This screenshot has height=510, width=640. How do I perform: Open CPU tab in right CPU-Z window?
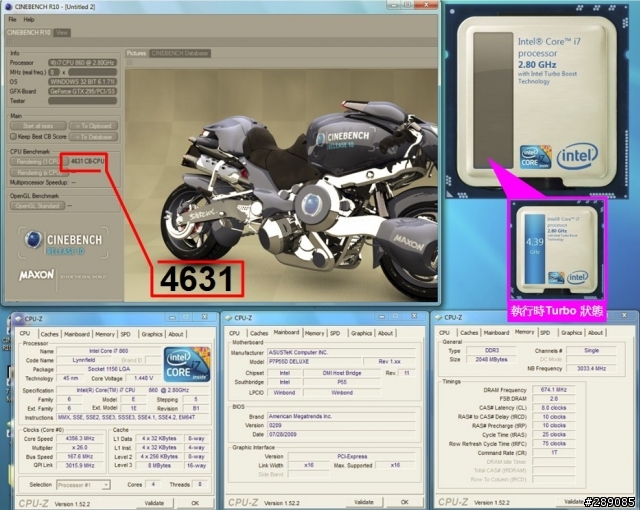click(444, 333)
